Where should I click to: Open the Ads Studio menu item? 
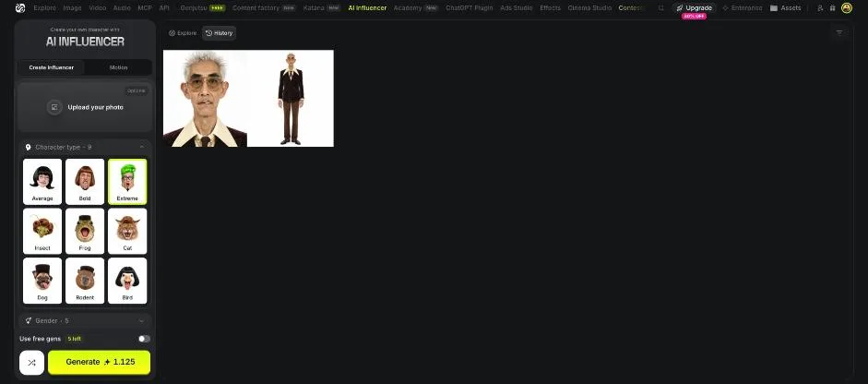coord(516,7)
